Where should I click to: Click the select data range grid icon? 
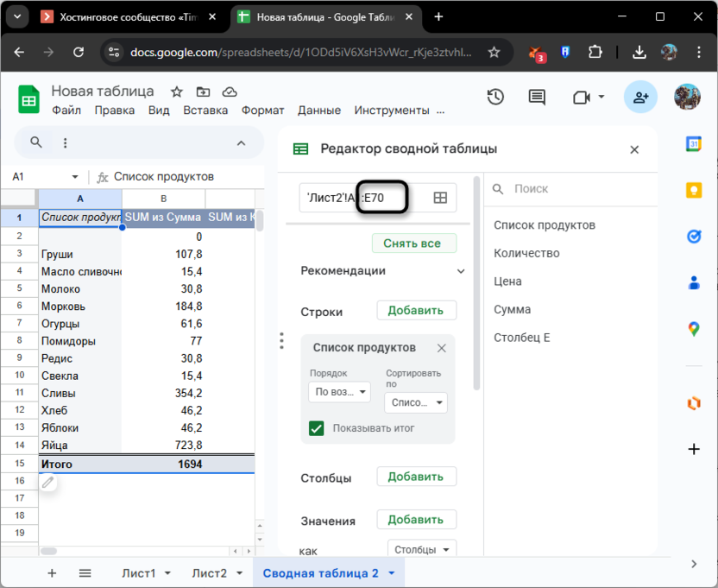coord(440,198)
